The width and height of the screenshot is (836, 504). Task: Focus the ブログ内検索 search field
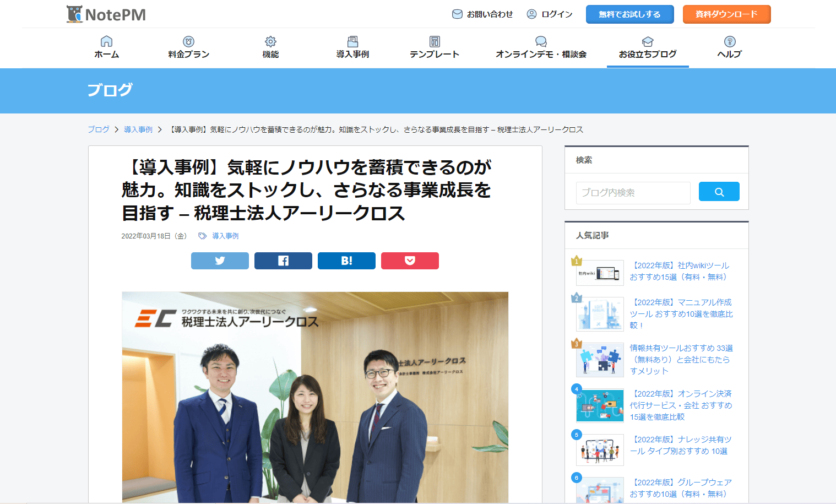pos(633,193)
